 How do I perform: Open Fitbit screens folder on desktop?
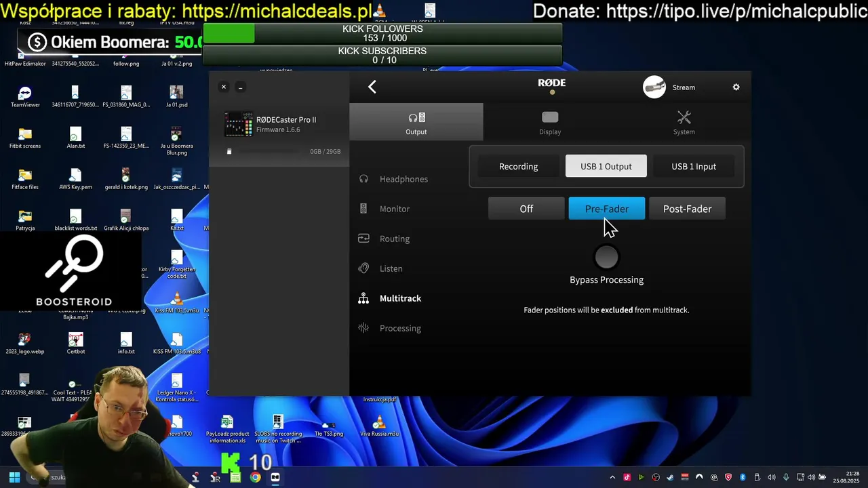click(x=25, y=138)
